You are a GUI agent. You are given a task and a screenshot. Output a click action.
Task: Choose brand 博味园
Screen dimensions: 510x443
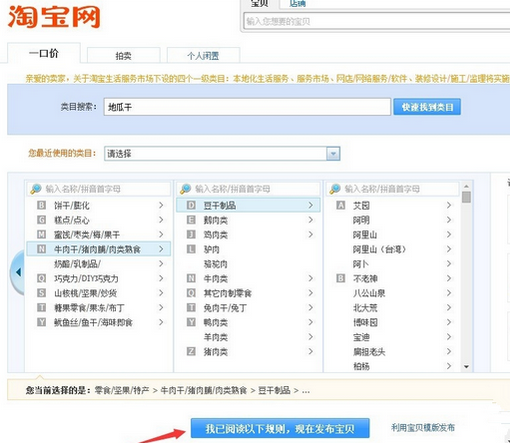pos(393,322)
